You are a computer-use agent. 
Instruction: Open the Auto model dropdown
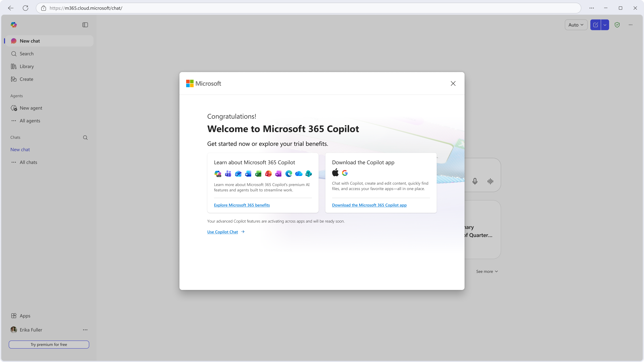pyautogui.click(x=576, y=25)
